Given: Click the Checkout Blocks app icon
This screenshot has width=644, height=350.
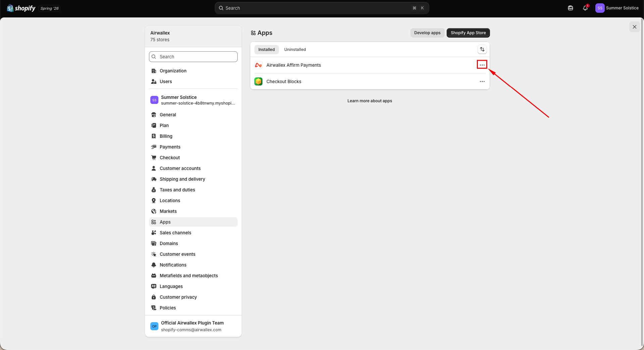Looking at the screenshot, I should tap(258, 81).
